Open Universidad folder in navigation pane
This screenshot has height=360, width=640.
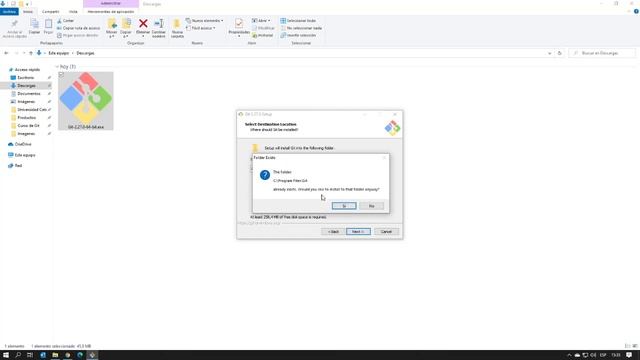click(31, 110)
